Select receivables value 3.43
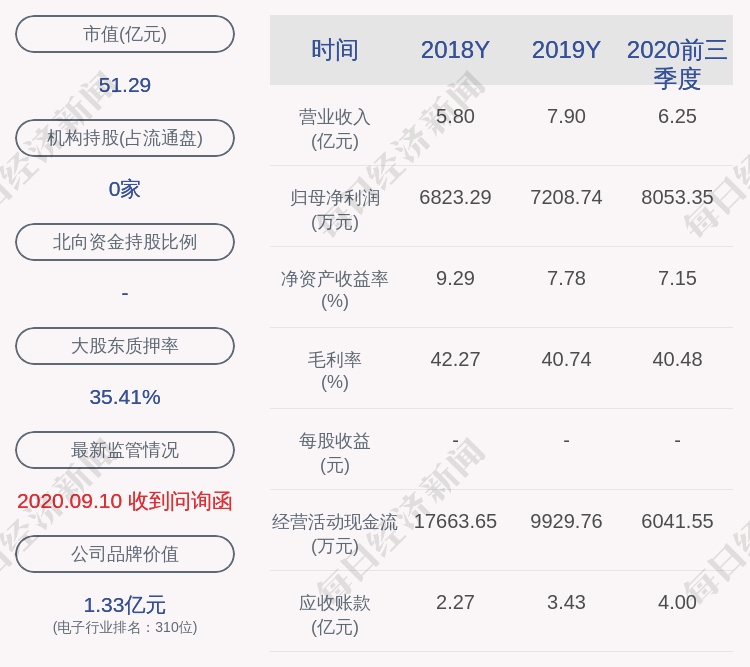 click(566, 602)
